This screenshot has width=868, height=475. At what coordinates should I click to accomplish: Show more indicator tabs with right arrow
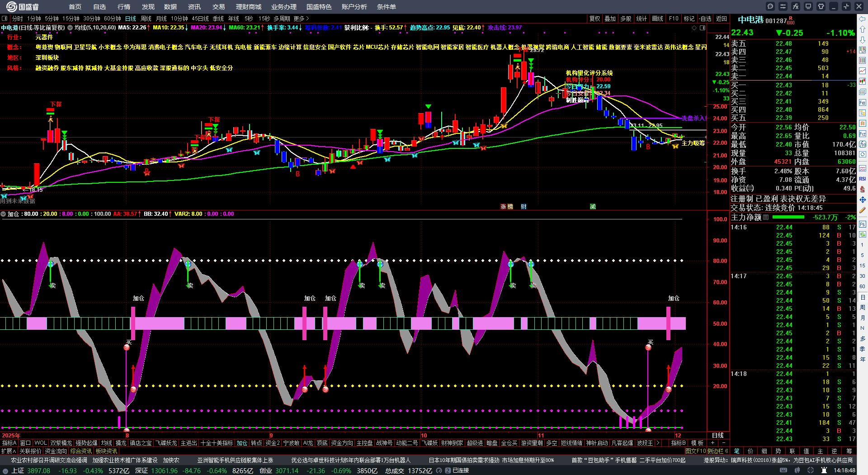click(658, 443)
